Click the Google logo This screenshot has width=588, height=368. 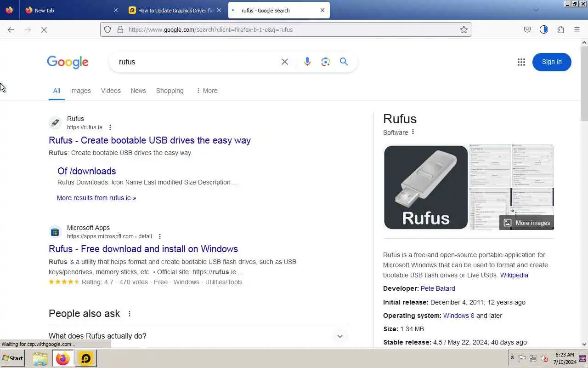(68, 62)
